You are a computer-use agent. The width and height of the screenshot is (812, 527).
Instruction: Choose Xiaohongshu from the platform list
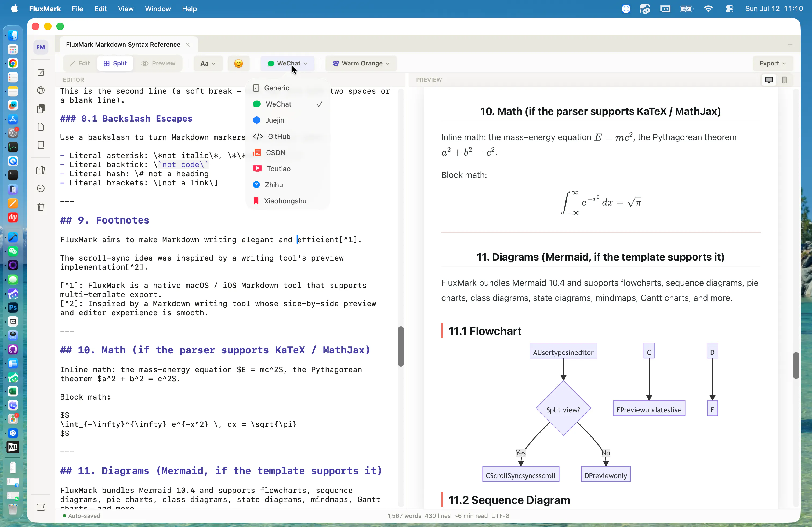coord(287,201)
